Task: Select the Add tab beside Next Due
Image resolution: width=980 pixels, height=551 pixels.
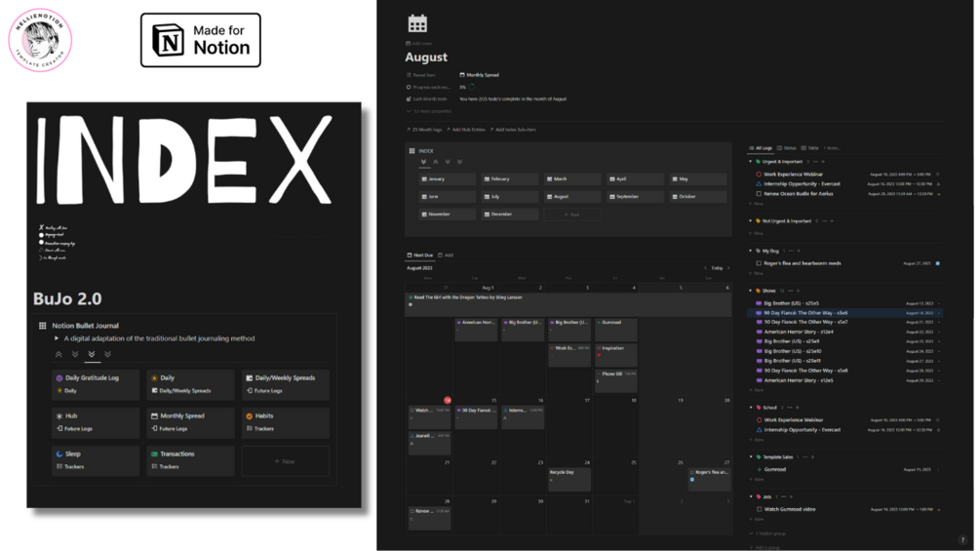Action: pos(446,255)
